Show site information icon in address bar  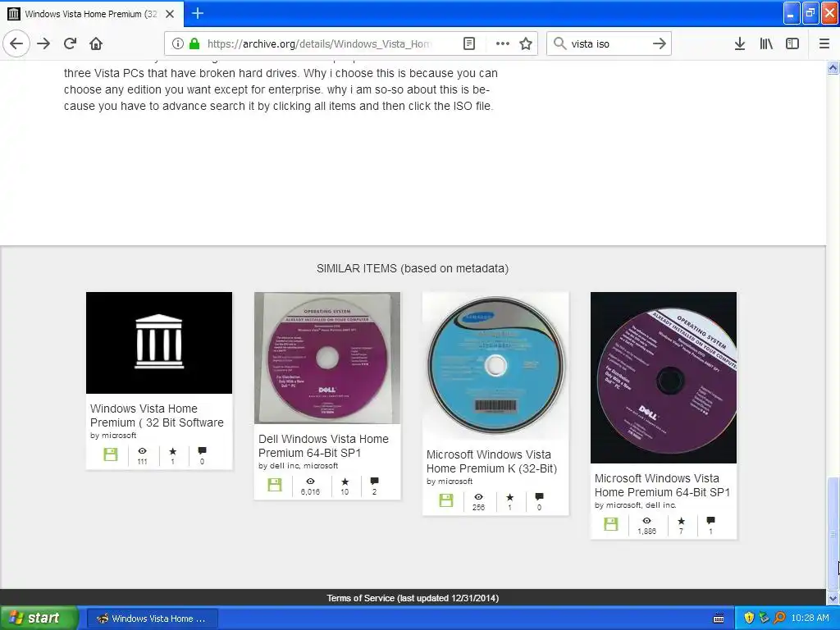pyautogui.click(x=178, y=43)
